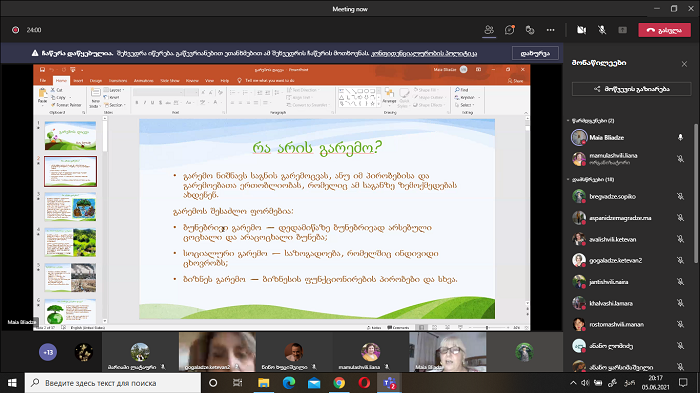Dismiss the recording notification banner
The width and height of the screenshot is (700, 393).
[x=535, y=53]
